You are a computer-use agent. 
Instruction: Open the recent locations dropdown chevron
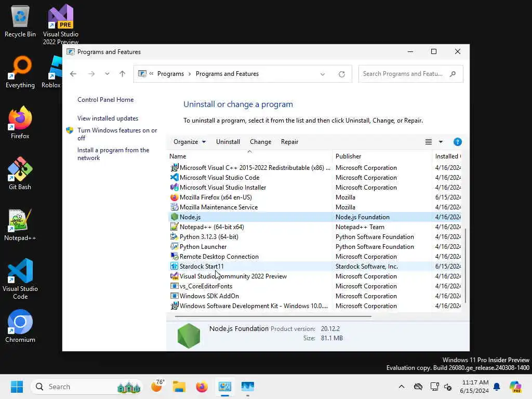(x=107, y=74)
